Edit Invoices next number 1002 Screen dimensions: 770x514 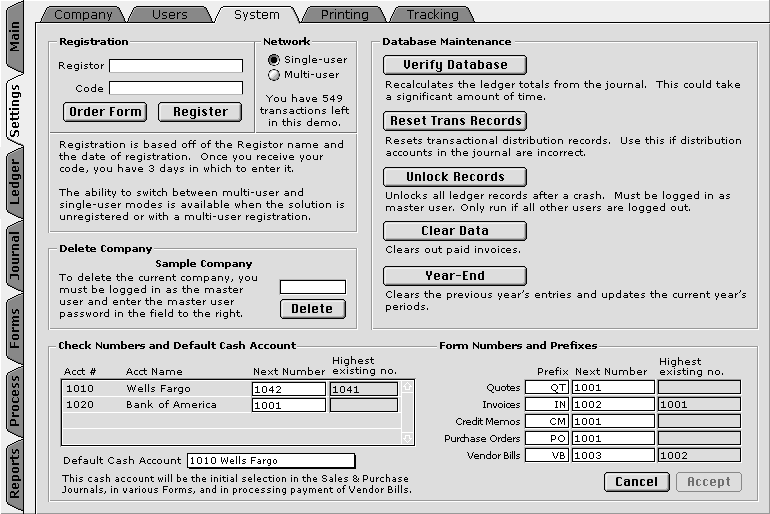tap(613, 405)
